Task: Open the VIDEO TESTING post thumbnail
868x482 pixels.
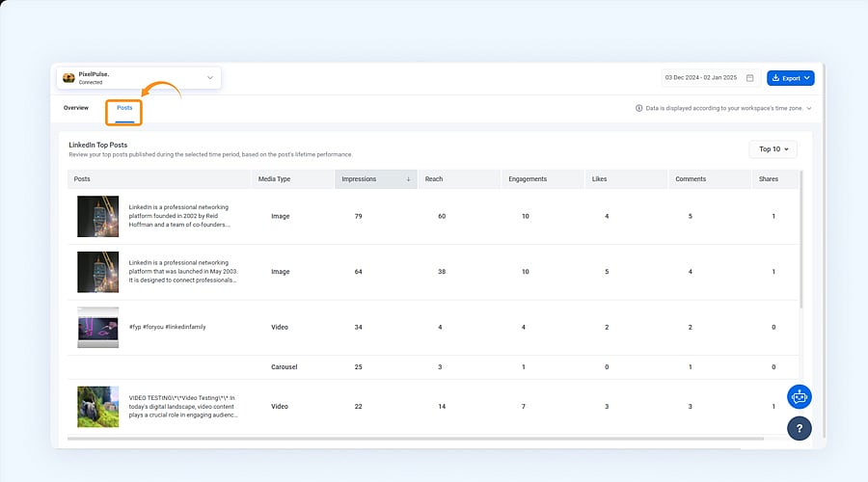Action: (x=98, y=407)
